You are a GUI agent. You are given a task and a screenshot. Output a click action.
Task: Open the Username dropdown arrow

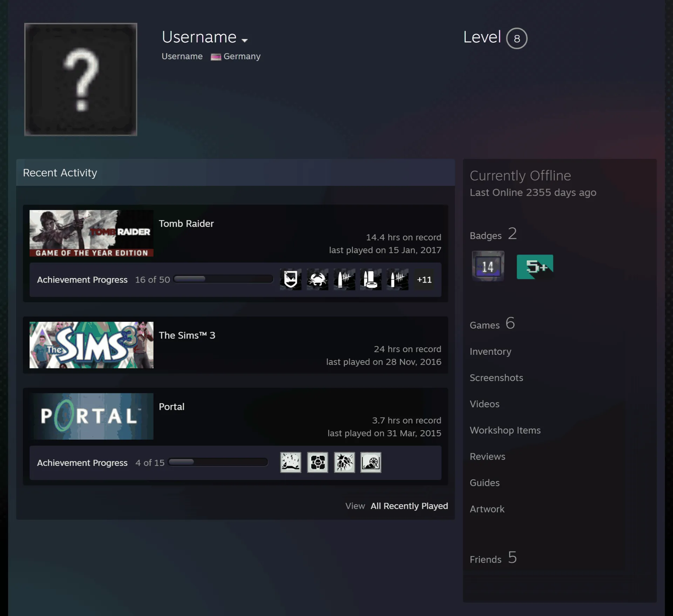click(244, 40)
